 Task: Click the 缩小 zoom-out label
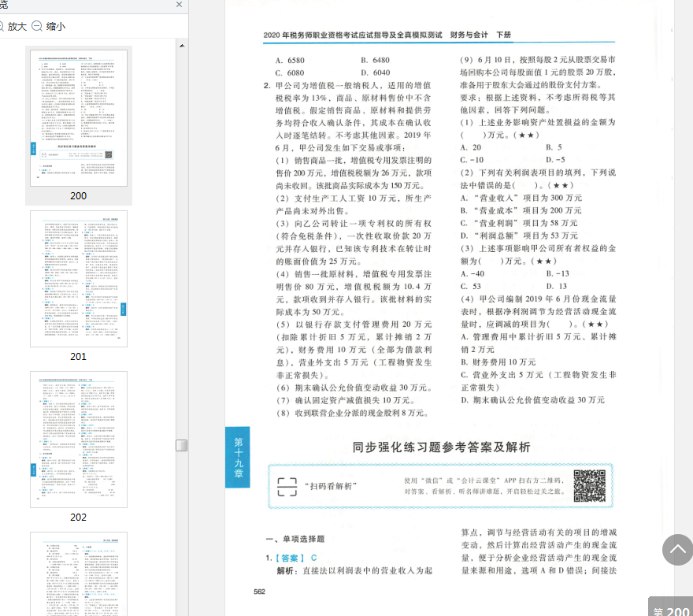56,27
